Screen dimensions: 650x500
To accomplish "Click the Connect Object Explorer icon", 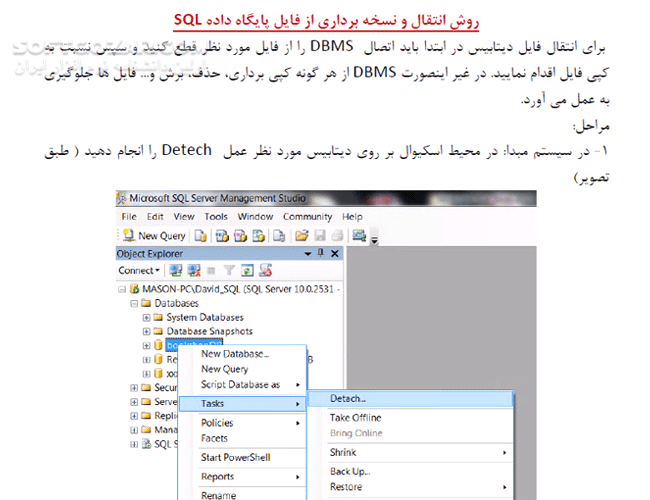I will 176,271.
